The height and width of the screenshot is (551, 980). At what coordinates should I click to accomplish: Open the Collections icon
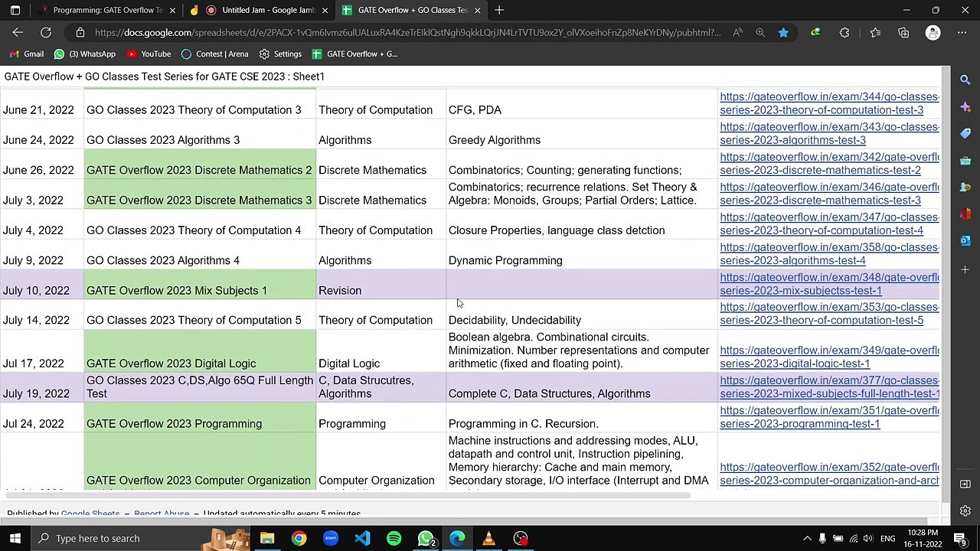[x=903, y=33]
